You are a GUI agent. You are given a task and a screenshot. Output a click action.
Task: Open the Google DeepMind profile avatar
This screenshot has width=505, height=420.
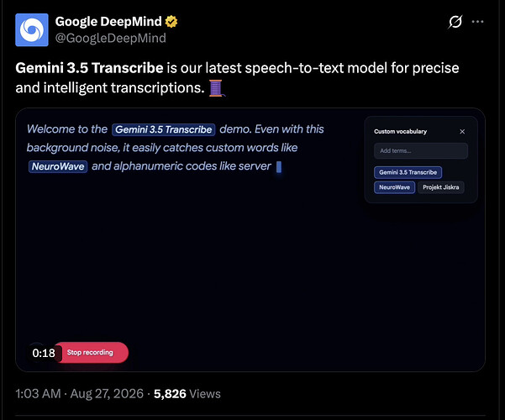(x=32, y=30)
